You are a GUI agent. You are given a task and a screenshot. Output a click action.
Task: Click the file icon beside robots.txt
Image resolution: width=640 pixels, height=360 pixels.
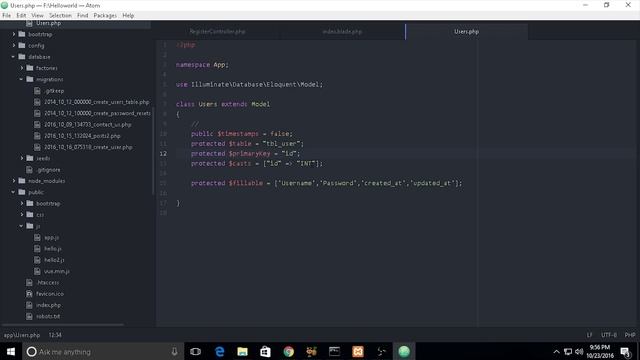pos(29,316)
